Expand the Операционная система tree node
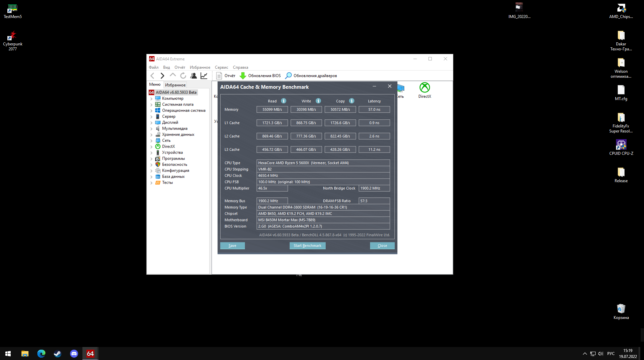The width and height of the screenshot is (644, 360). (151, 111)
